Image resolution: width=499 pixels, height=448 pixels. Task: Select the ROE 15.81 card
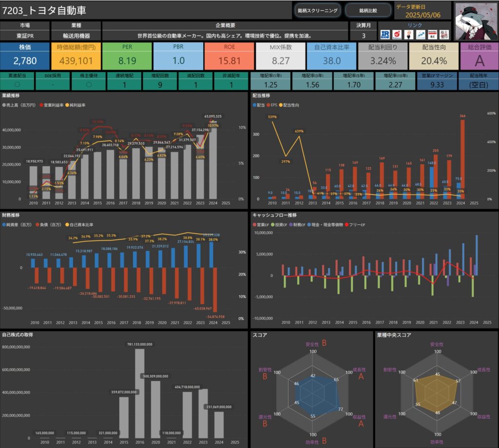pyautogui.click(x=230, y=56)
